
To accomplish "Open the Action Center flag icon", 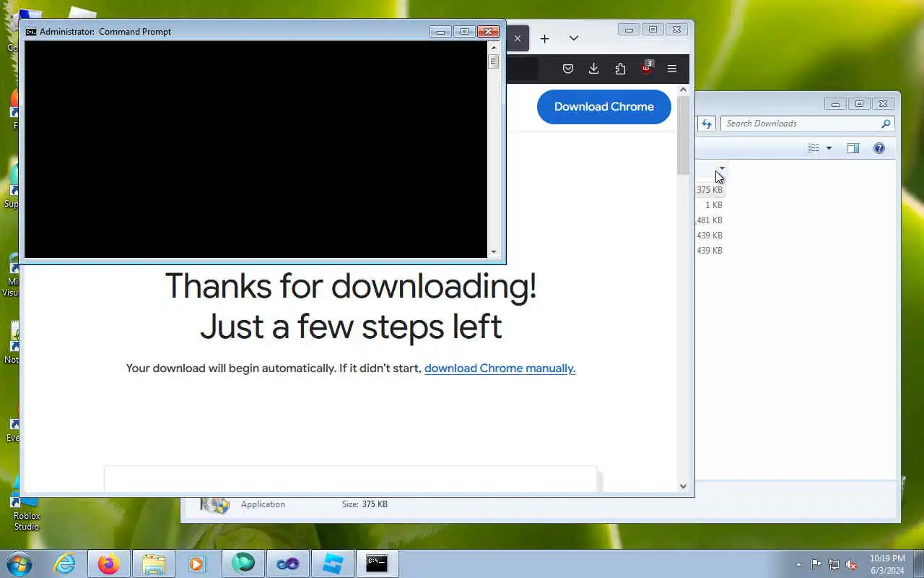I will pyautogui.click(x=816, y=564).
